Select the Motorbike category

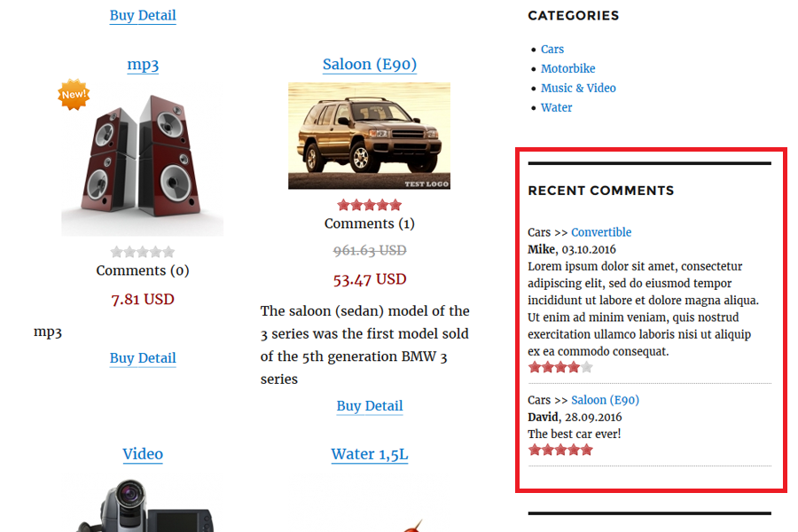point(568,69)
